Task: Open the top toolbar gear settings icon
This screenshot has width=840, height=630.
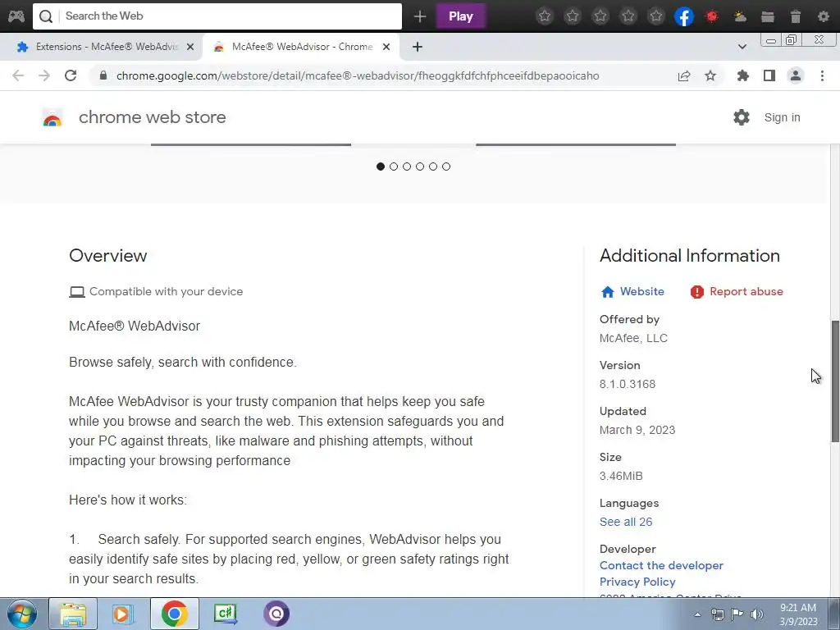Action: point(824,16)
